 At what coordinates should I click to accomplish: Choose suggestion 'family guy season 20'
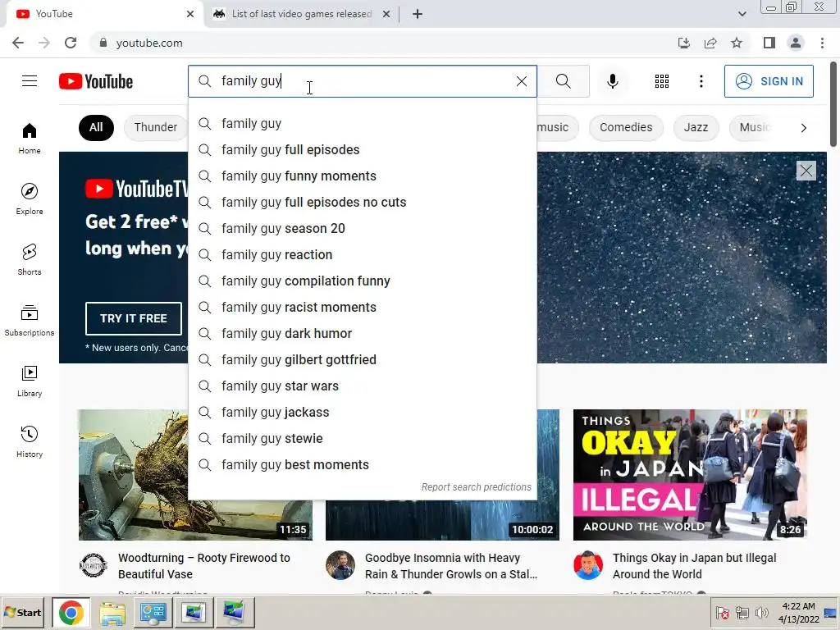tap(362, 228)
